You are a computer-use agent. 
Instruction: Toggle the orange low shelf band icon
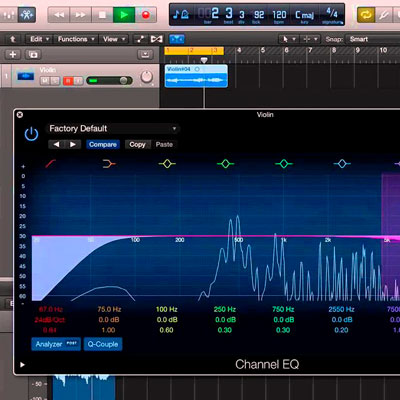[109, 164]
